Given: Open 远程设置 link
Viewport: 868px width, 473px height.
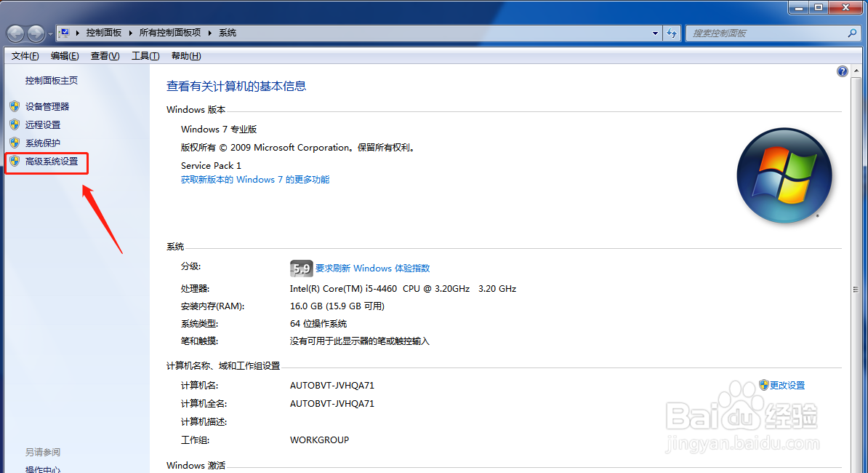Looking at the screenshot, I should [x=43, y=124].
